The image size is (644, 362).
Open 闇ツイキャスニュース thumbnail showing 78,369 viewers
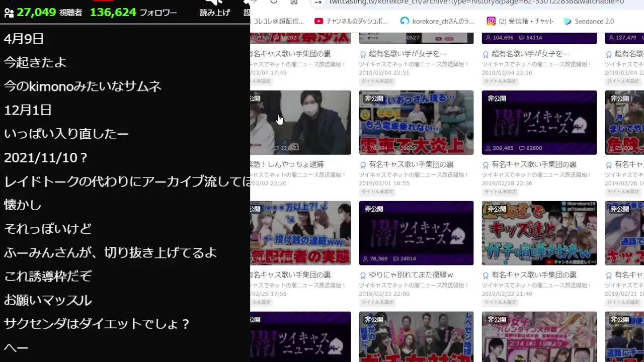416,233
